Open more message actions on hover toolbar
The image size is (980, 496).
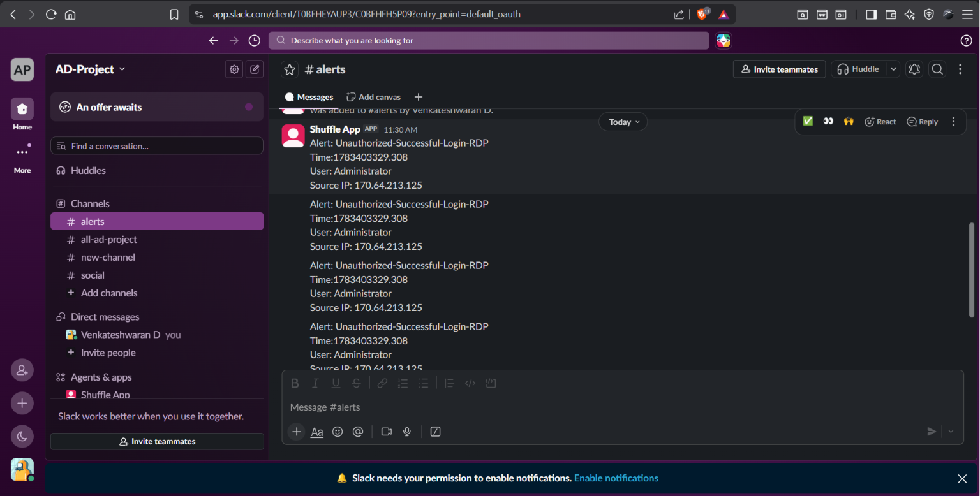pyautogui.click(x=953, y=121)
